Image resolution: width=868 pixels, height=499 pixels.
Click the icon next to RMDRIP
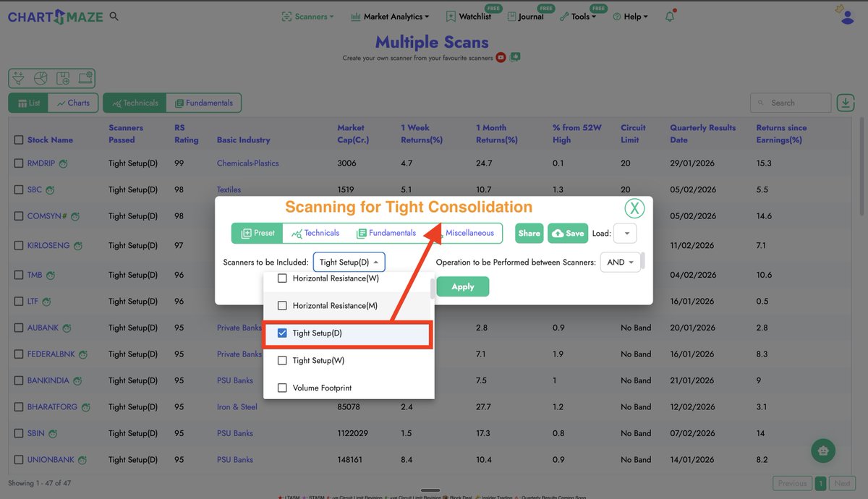click(x=64, y=163)
